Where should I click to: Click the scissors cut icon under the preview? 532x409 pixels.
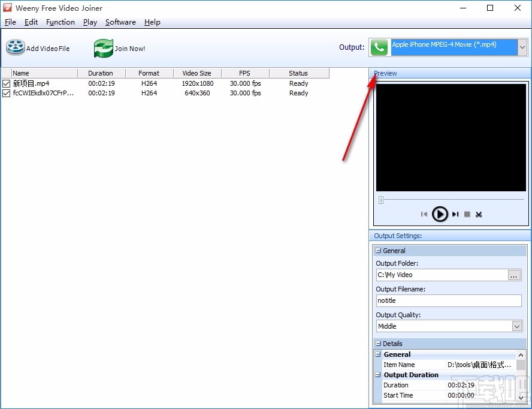point(479,214)
